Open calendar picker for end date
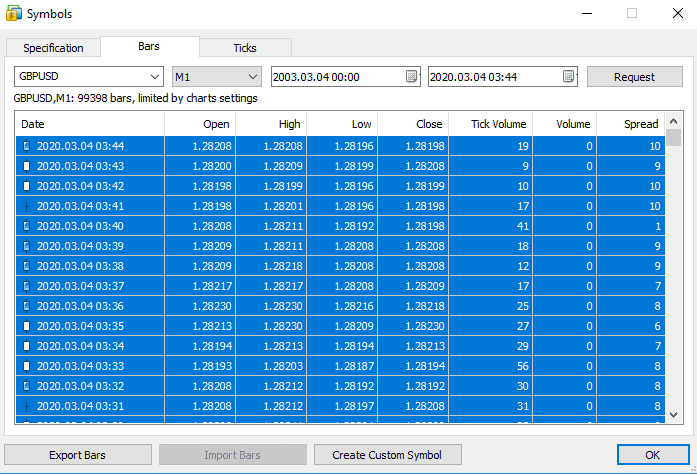 (569, 76)
